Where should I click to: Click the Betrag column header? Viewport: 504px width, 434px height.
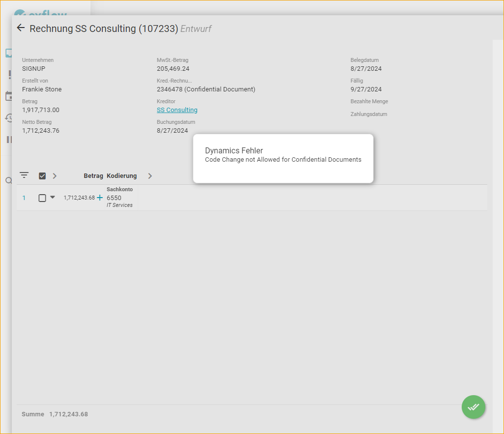point(93,176)
